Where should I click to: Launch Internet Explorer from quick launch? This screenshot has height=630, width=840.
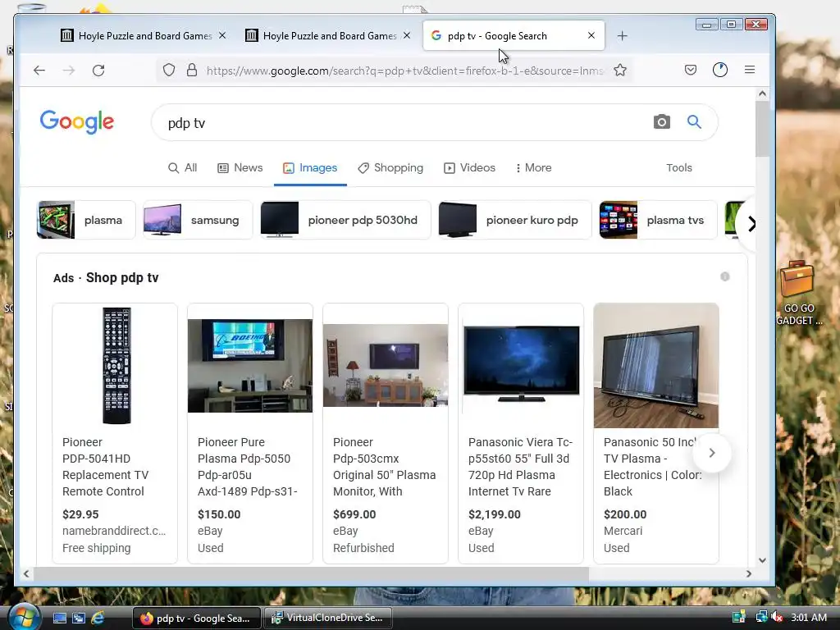98,618
